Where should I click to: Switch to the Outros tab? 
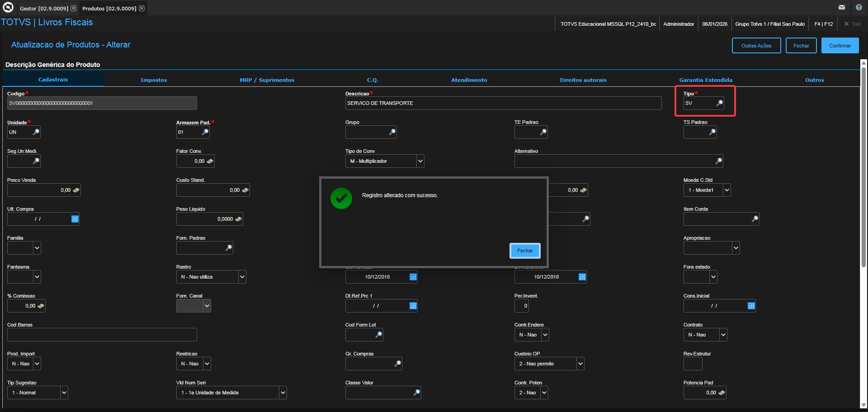815,80
